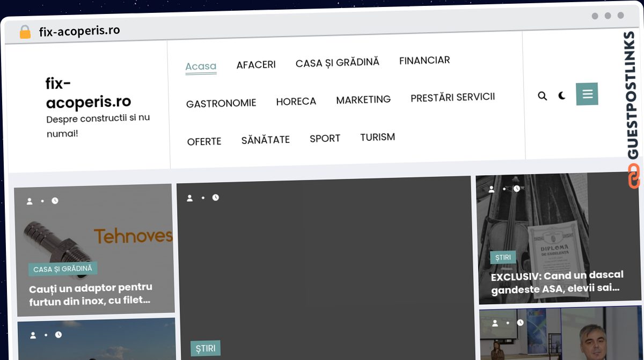Navigate to the HORECA section
The image size is (644, 360).
point(296,101)
